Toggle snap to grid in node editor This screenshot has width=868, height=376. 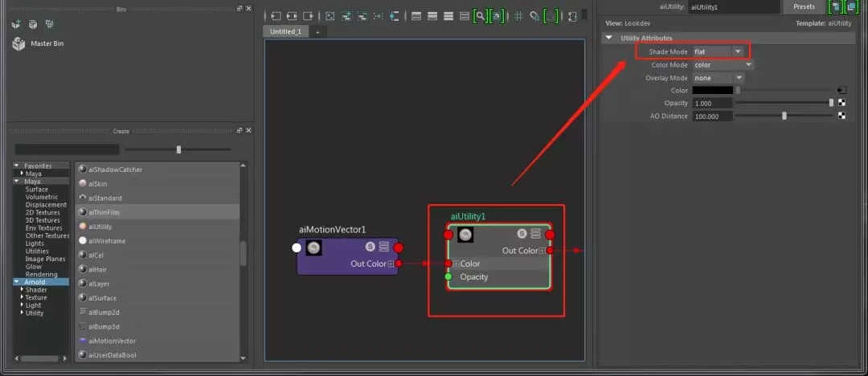click(x=534, y=17)
